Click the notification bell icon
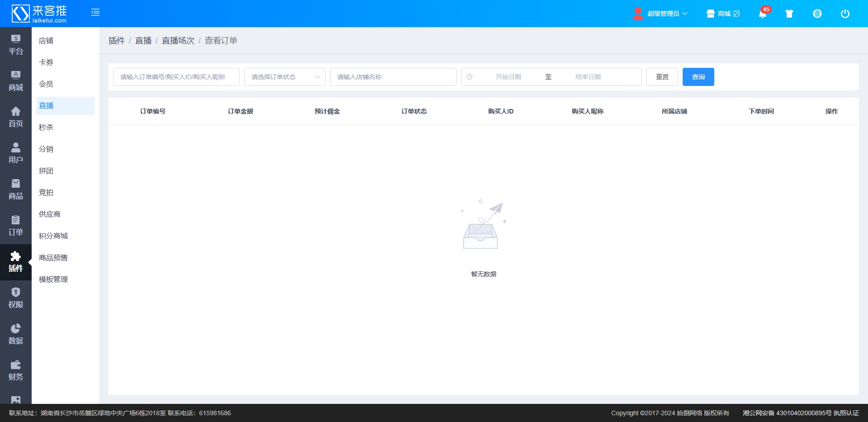868x422 pixels. [763, 14]
